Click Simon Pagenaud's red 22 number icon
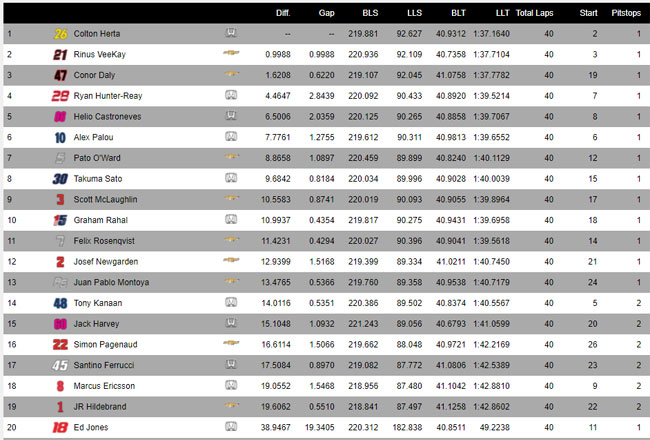This screenshot has width=650, height=440. [x=60, y=345]
